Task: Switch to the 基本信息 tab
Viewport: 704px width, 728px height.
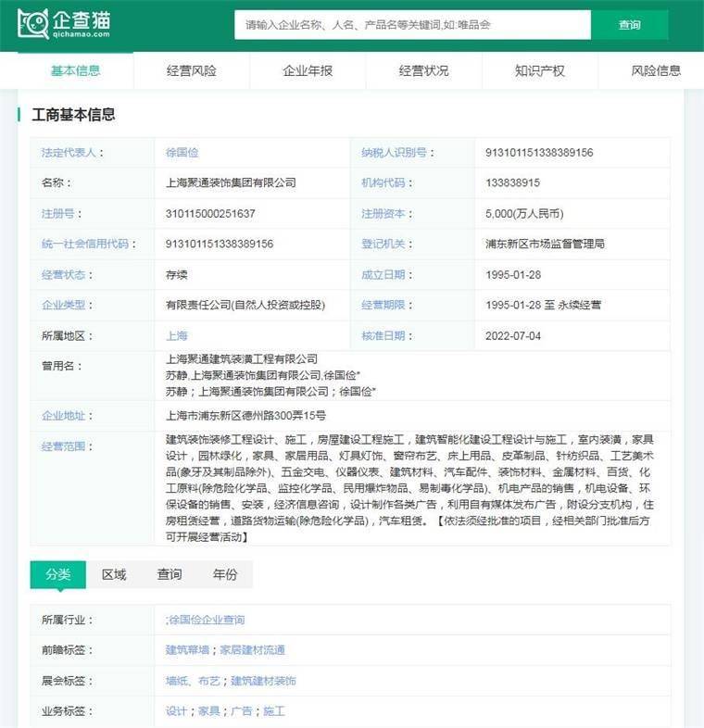Action: point(76,70)
